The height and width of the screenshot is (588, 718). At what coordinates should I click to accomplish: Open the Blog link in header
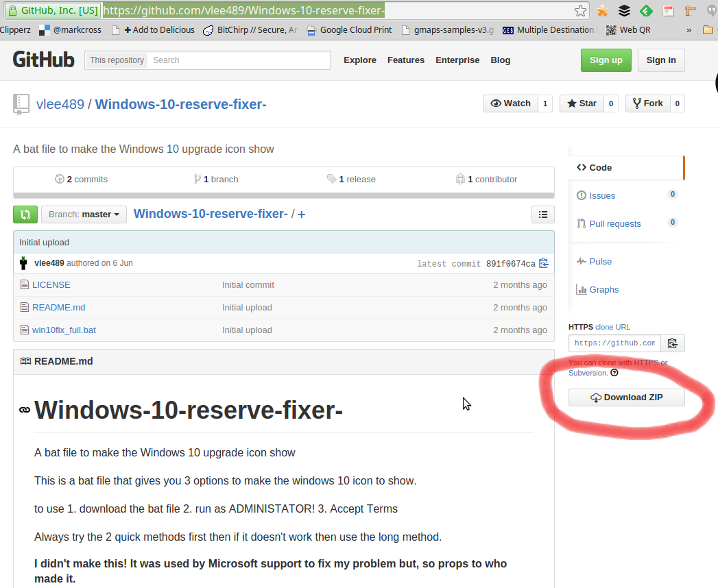click(500, 60)
